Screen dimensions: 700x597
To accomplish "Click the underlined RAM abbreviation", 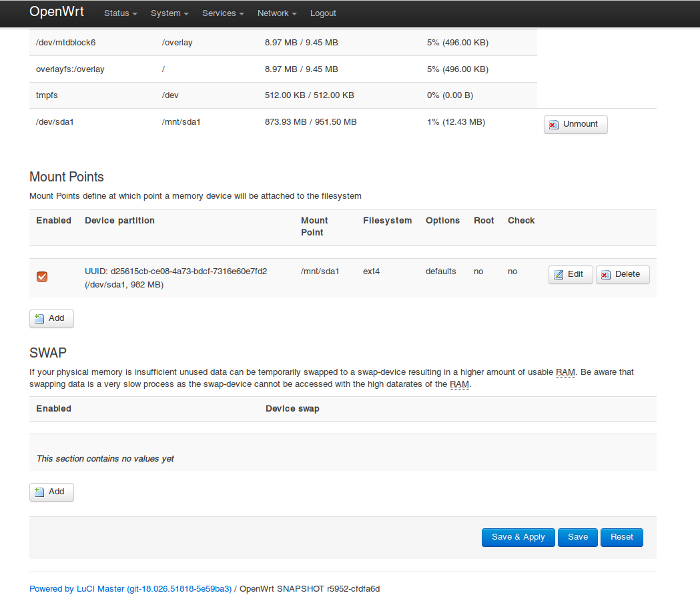I will [x=565, y=372].
